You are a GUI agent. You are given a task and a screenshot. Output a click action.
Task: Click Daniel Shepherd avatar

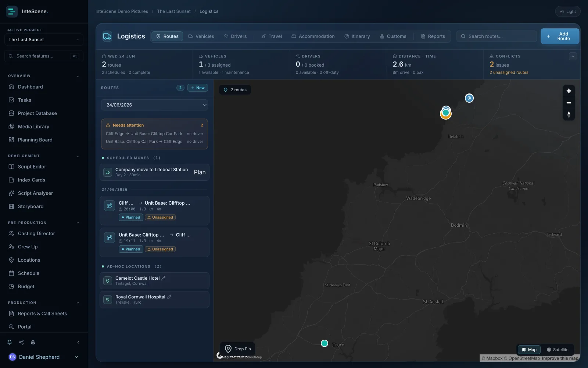tap(12, 357)
